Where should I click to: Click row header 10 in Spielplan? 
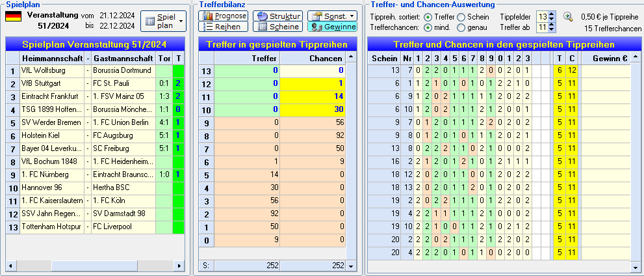pyautogui.click(x=13, y=188)
